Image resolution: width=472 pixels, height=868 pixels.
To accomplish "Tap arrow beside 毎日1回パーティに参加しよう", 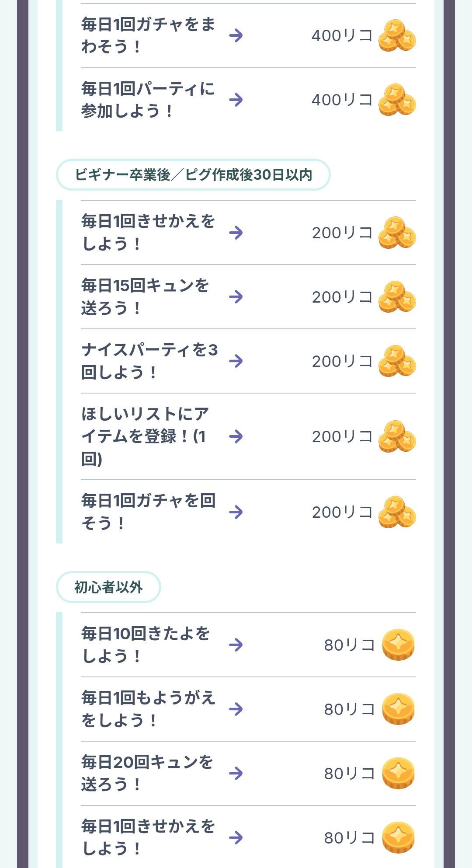I will pos(236,100).
